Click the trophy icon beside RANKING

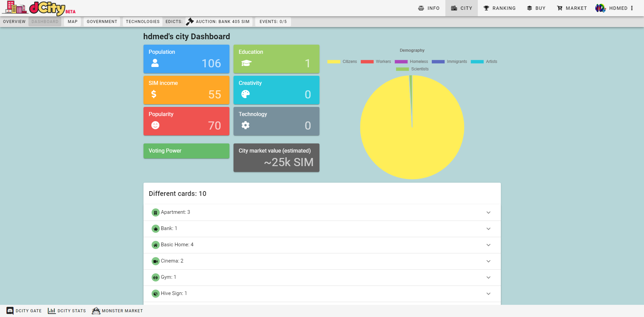(486, 8)
